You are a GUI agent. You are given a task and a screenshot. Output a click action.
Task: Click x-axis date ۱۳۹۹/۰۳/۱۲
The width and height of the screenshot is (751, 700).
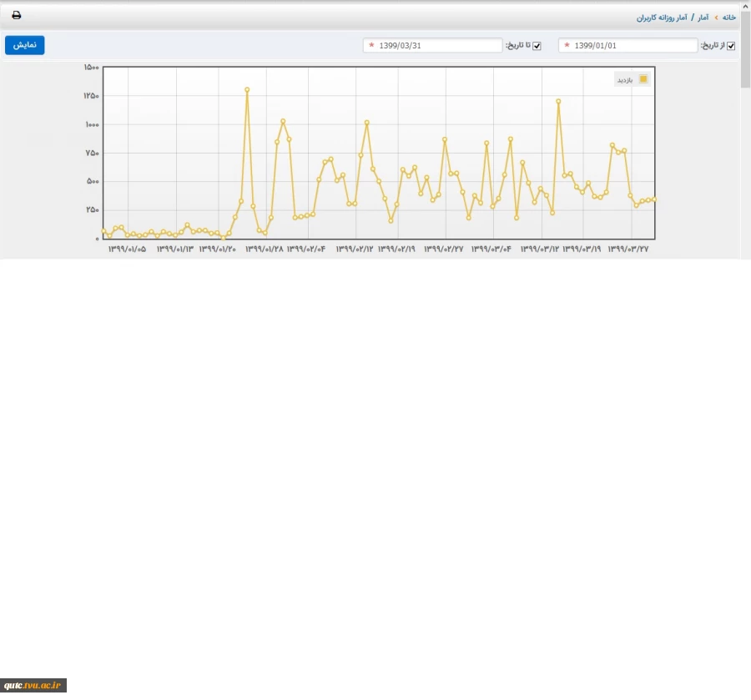click(540, 249)
